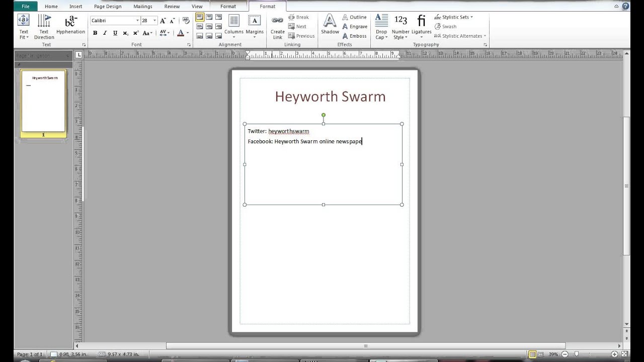Open the Text Fit options
644x362 pixels.
pos(24,27)
